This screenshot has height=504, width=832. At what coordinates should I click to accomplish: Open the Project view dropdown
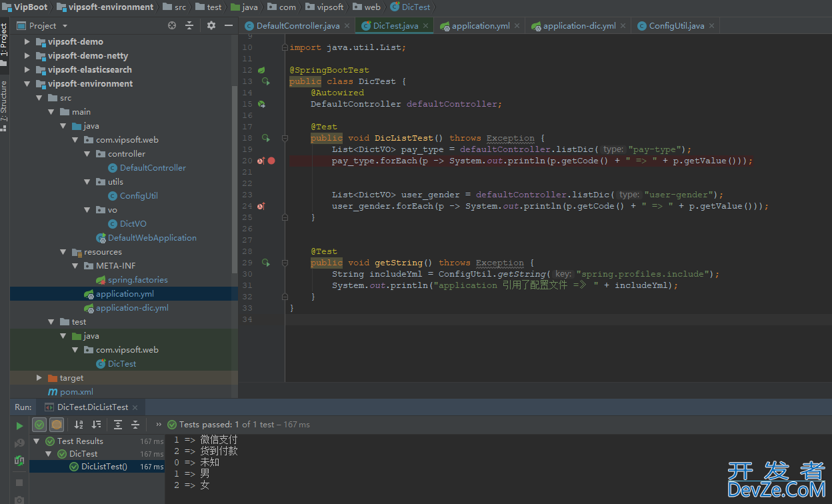click(x=42, y=25)
